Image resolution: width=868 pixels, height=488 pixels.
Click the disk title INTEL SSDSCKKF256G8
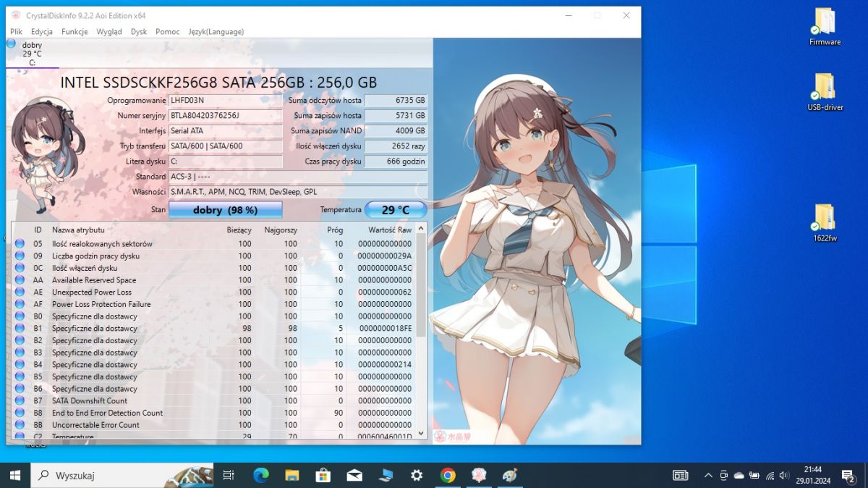[x=218, y=83]
